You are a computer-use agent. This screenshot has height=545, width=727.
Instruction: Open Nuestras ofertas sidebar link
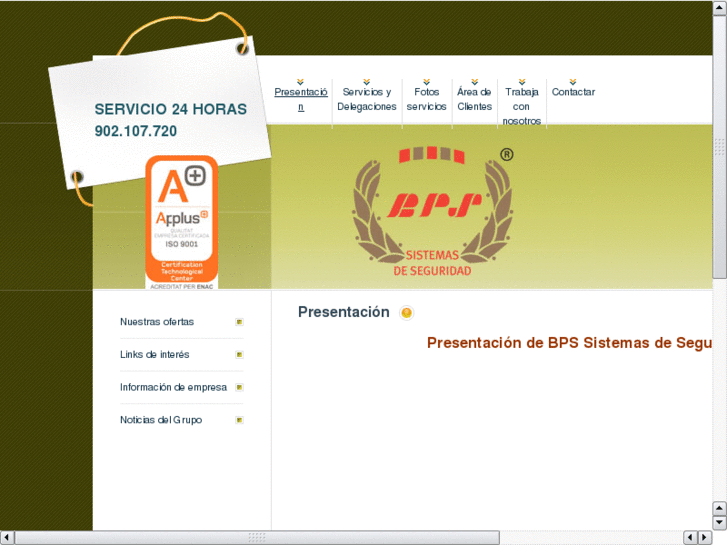(157, 322)
